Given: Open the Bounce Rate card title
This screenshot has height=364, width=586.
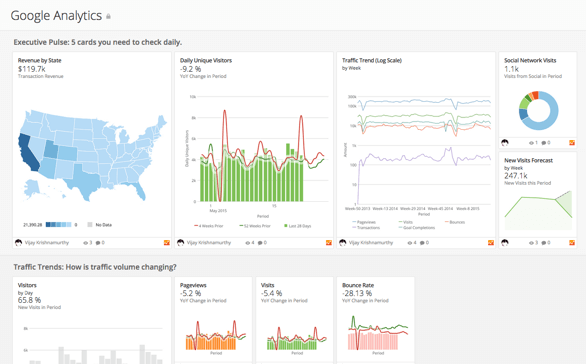Looking at the screenshot, I should tap(358, 285).
